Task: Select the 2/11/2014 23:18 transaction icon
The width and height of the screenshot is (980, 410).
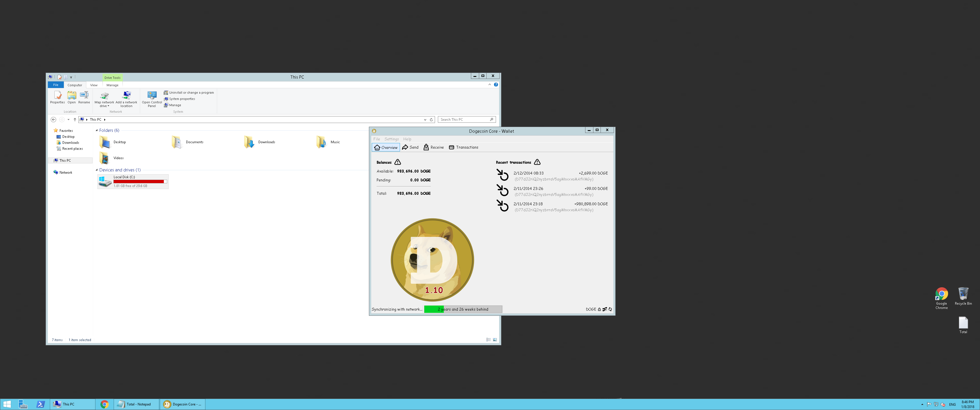Action: coord(503,206)
